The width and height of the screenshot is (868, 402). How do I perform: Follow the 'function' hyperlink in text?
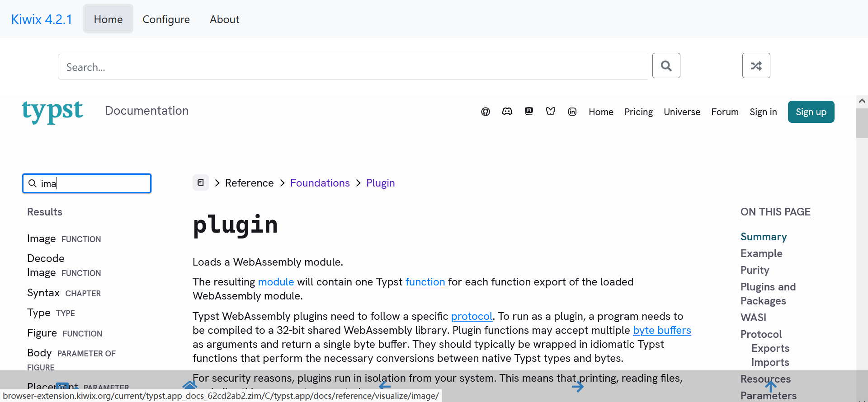[x=425, y=282]
